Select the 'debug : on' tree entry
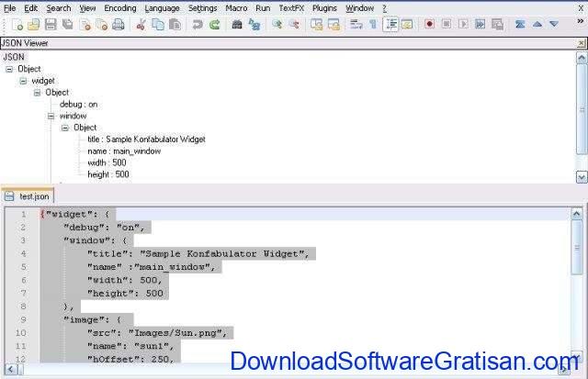588x379 pixels. [x=78, y=105]
